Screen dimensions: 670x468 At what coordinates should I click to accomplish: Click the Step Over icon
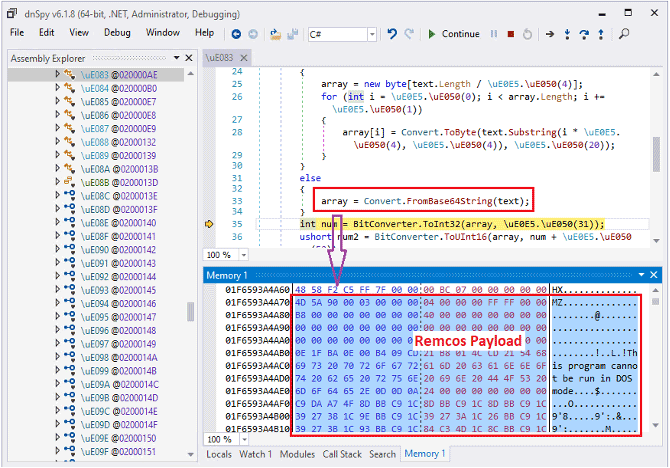(x=584, y=33)
